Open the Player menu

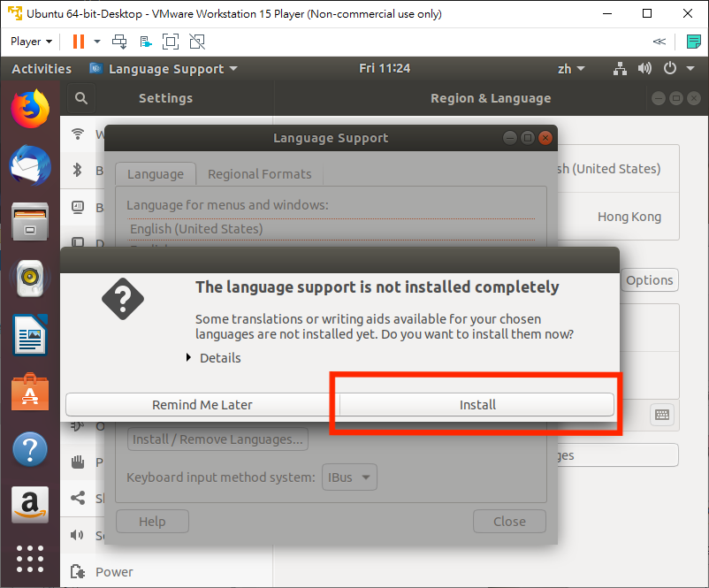point(31,42)
